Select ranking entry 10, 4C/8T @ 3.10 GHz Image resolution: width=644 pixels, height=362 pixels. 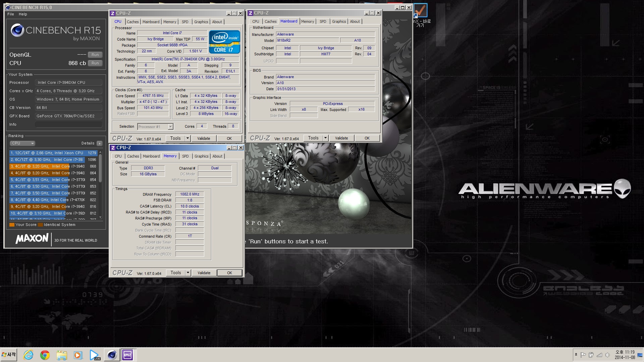coord(54,213)
